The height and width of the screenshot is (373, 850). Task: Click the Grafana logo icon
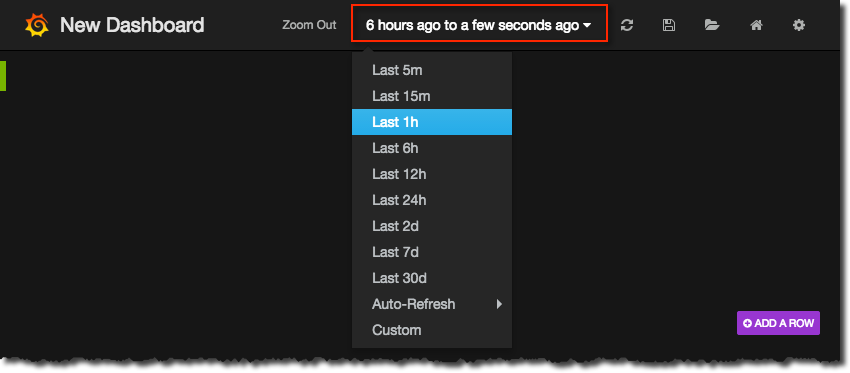[37, 25]
